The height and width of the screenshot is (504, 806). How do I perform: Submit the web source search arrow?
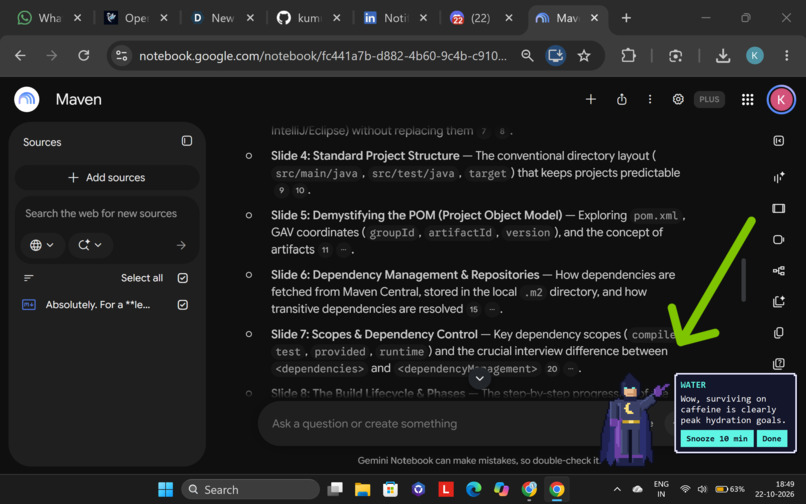pos(181,245)
